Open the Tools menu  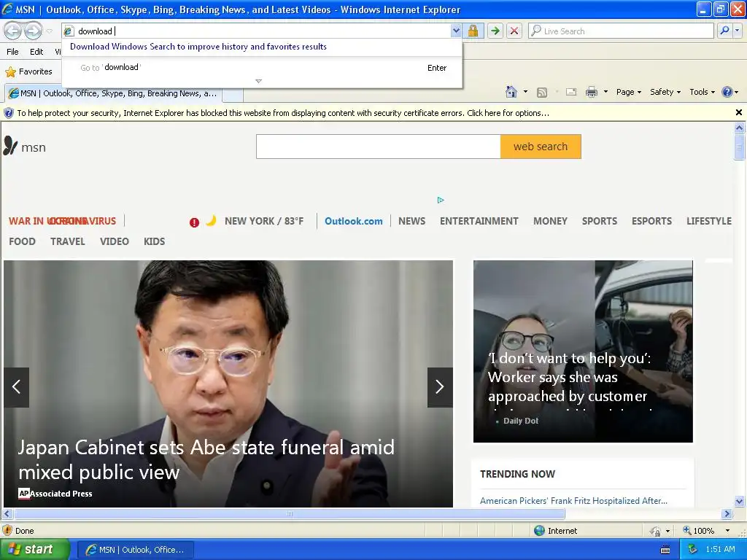(x=702, y=92)
